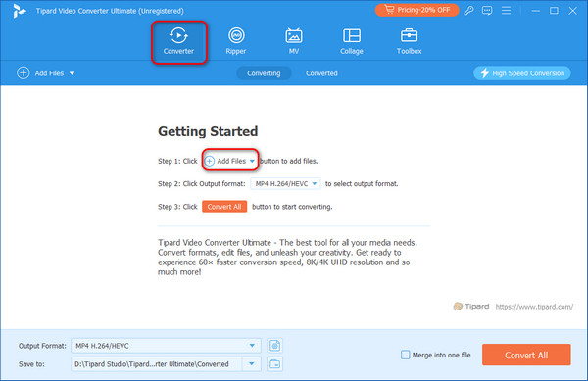Close the Tipard window
The image size is (588, 381).
[572, 11]
